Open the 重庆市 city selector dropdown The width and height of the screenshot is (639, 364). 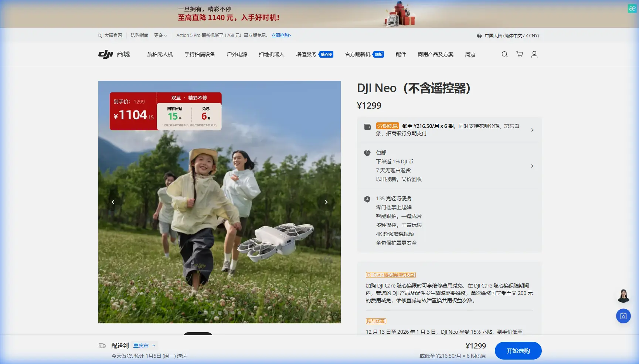(x=143, y=345)
